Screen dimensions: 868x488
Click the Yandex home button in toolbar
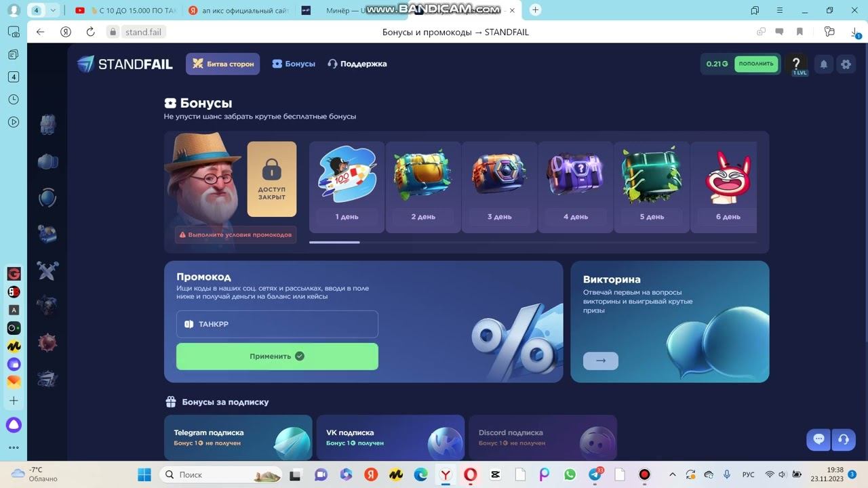click(65, 32)
